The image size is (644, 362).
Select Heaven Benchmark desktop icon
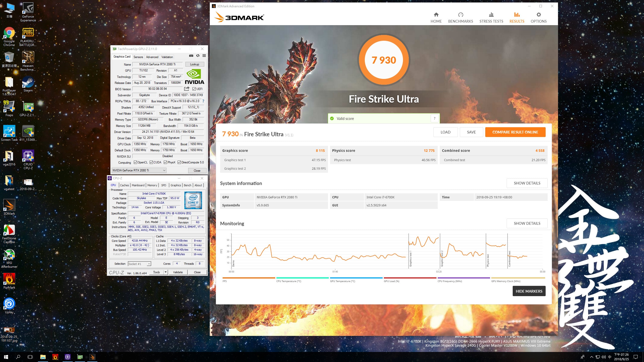click(28, 61)
